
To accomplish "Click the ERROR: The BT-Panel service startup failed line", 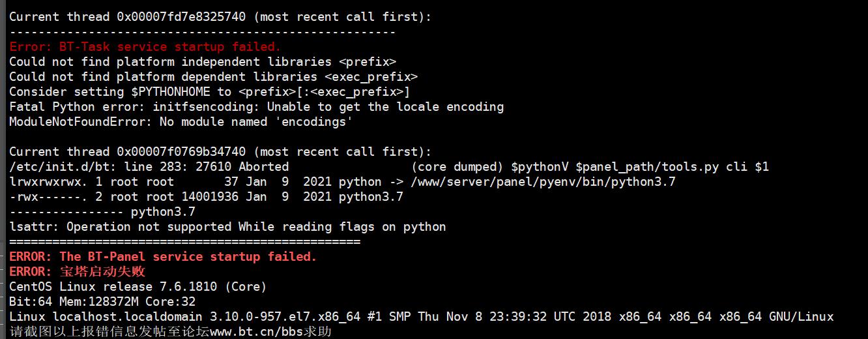I will (163, 257).
